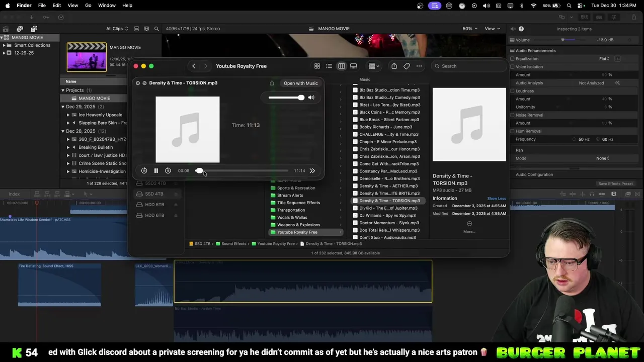Click the Audio Analysis magic wand icon
This screenshot has width=644, height=362.
[x=617, y=83]
